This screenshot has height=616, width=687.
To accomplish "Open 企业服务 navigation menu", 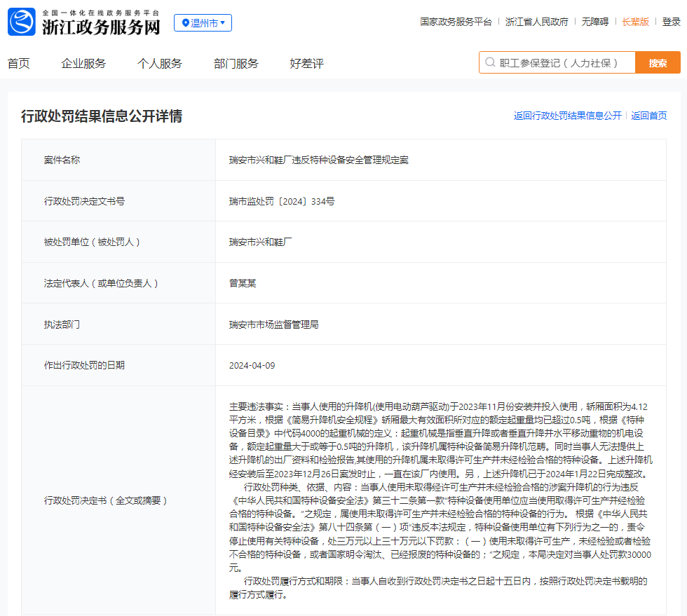I will pos(83,64).
